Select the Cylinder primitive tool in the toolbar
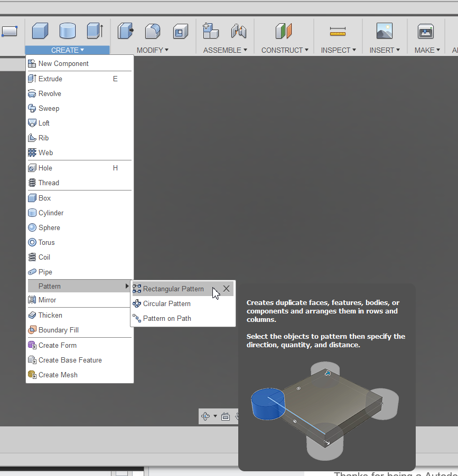The width and height of the screenshot is (458, 476). [x=68, y=31]
